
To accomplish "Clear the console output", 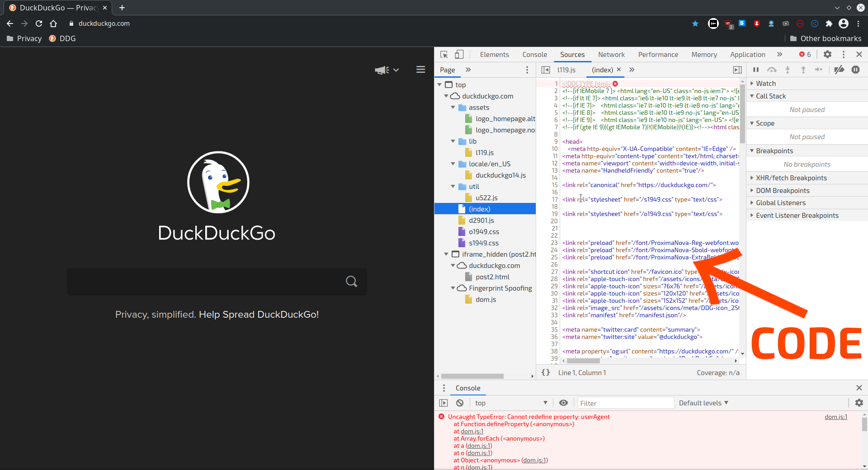I will pyautogui.click(x=460, y=403).
